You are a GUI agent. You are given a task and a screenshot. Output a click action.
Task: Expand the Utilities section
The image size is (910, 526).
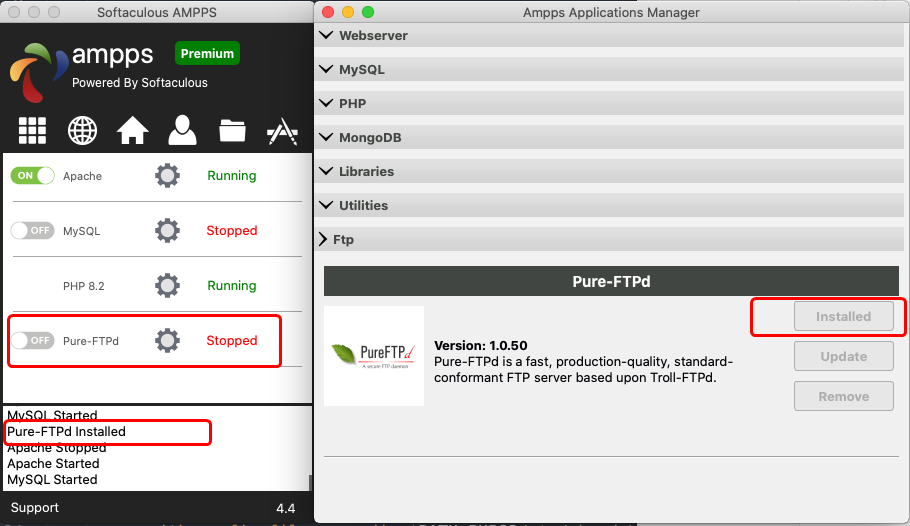(609, 206)
